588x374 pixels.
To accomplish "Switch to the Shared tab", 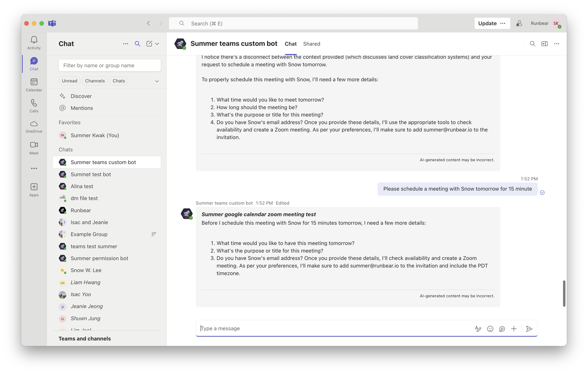I will click(312, 44).
